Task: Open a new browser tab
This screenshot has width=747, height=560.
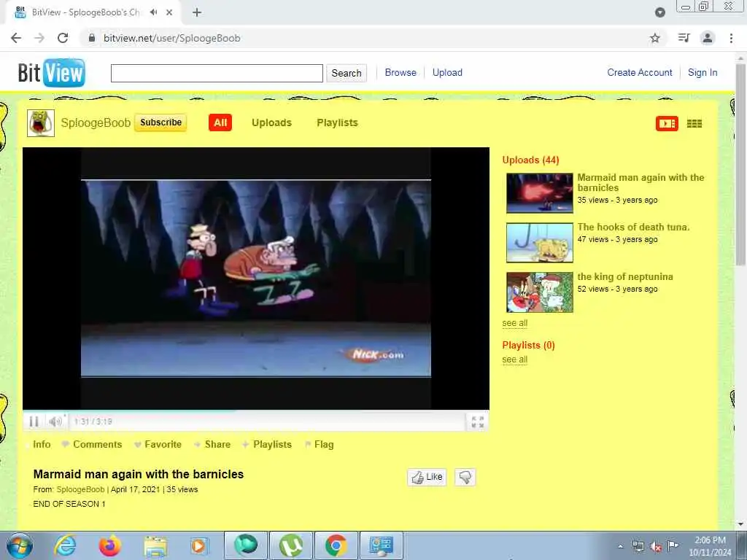Action: (x=197, y=12)
